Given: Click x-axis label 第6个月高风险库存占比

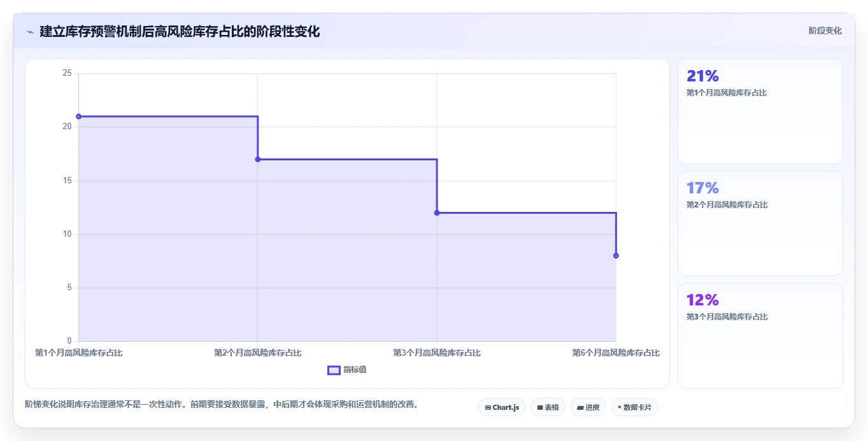Looking at the screenshot, I should point(616,353).
